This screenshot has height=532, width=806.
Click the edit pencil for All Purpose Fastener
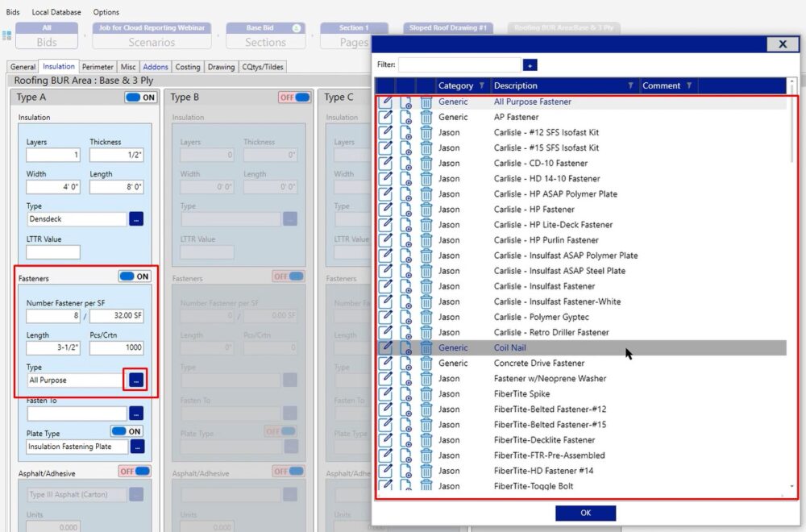(x=386, y=102)
